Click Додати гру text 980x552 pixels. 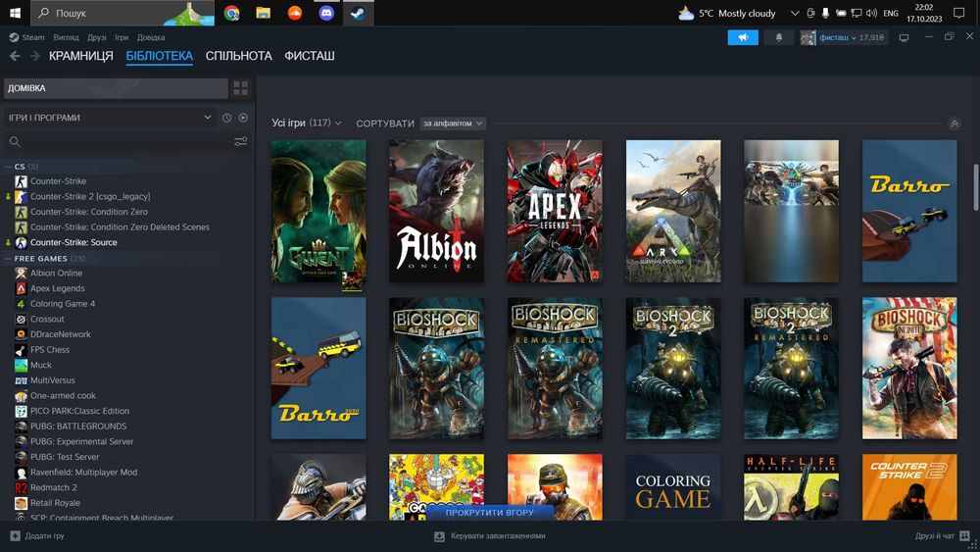(44, 535)
